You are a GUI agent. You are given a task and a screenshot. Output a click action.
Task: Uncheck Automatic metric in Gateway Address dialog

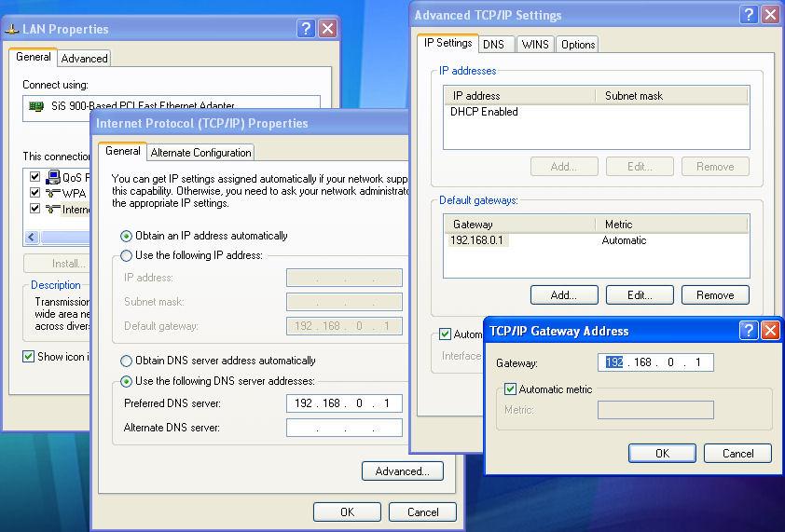pos(510,389)
